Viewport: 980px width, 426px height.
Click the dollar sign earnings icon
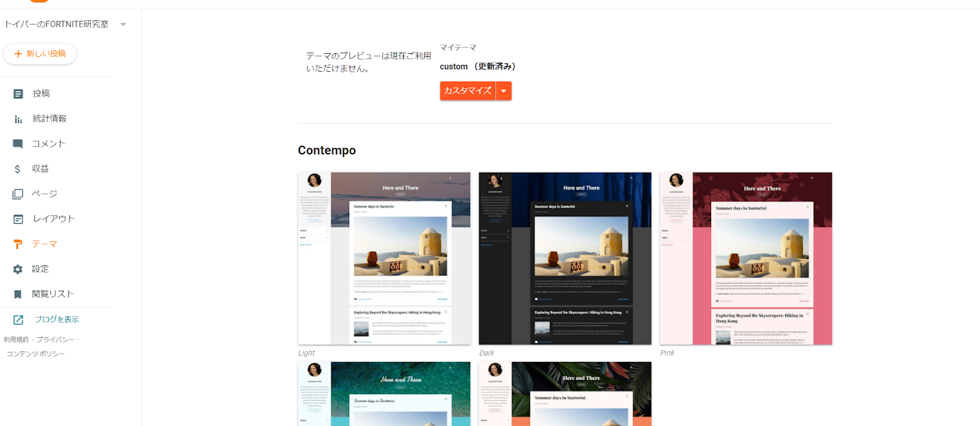point(18,169)
